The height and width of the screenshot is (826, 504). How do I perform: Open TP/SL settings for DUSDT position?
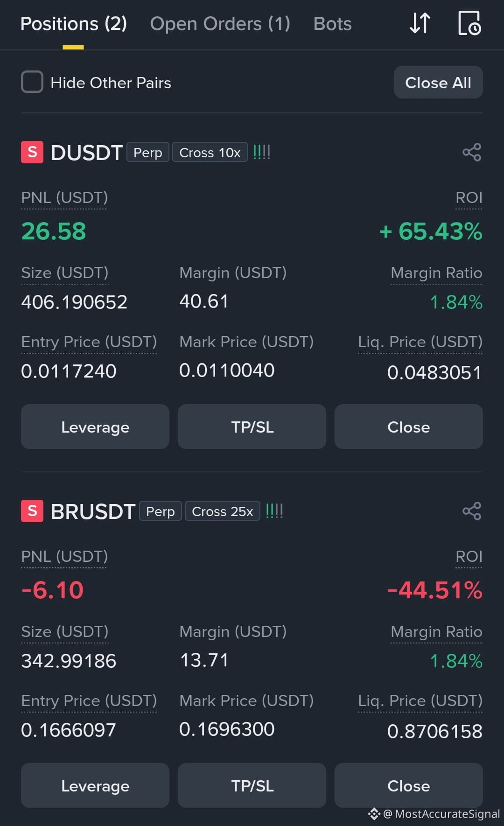(x=252, y=427)
